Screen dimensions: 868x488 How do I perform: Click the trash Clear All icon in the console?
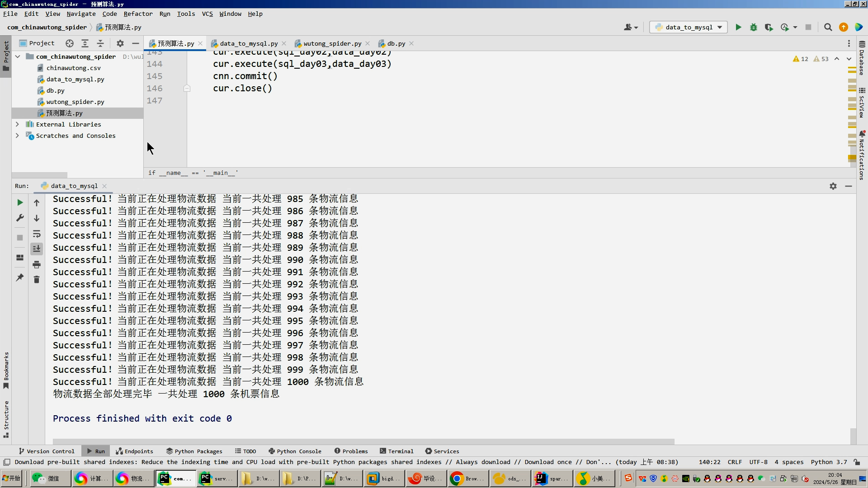[37, 280]
